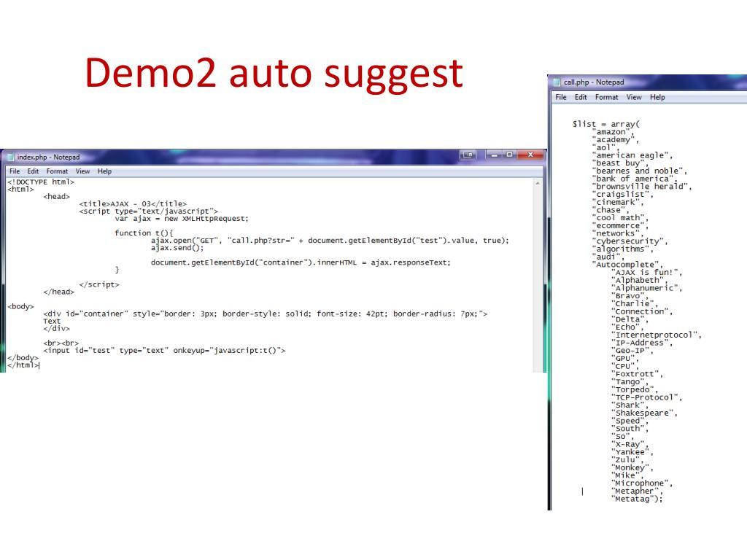Click the "X-Ray" entry in call.php

(x=630, y=444)
